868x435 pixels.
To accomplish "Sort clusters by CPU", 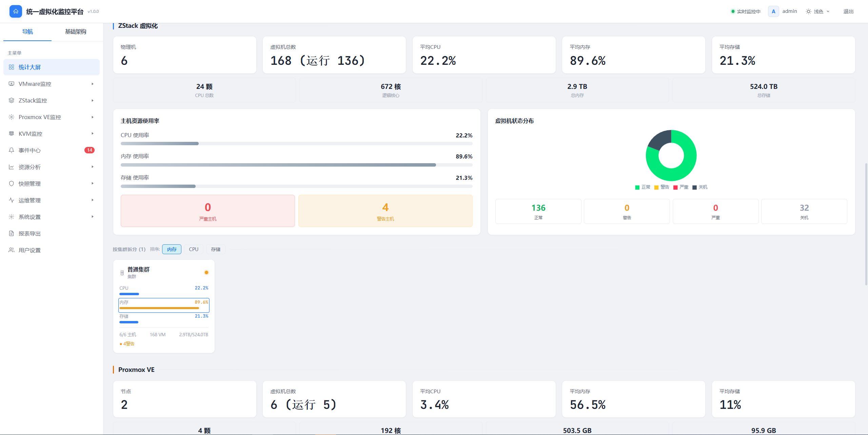I will 194,249.
